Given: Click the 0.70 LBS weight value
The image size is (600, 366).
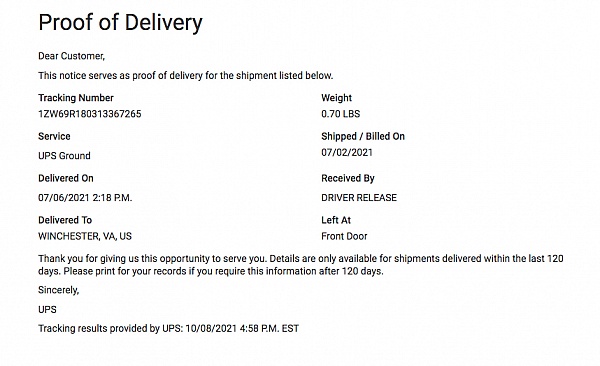Looking at the screenshot, I should pyautogui.click(x=341, y=114).
